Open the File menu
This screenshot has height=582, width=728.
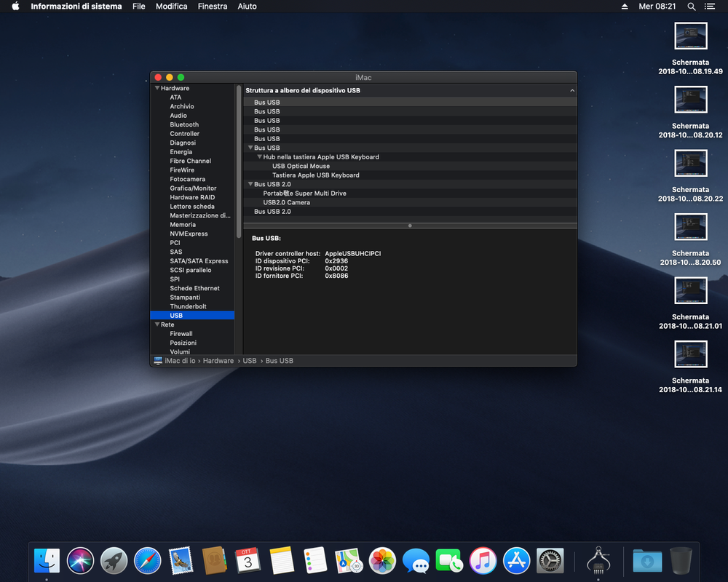(139, 6)
